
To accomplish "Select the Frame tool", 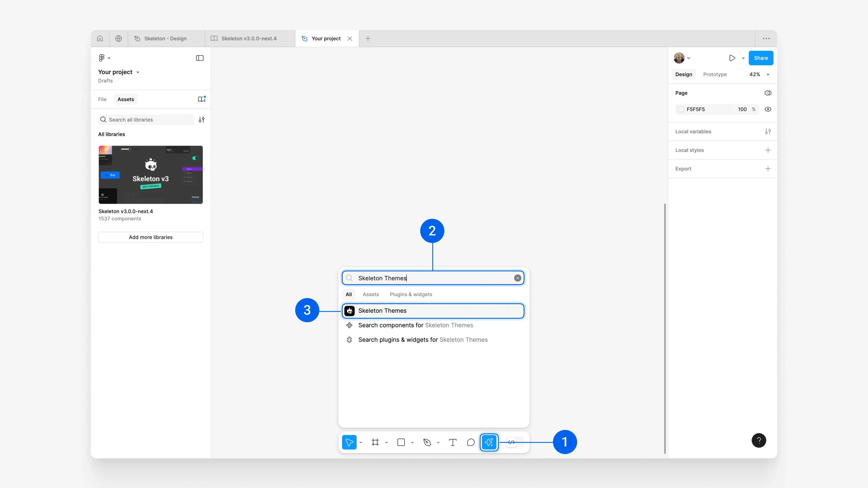I will point(375,442).
